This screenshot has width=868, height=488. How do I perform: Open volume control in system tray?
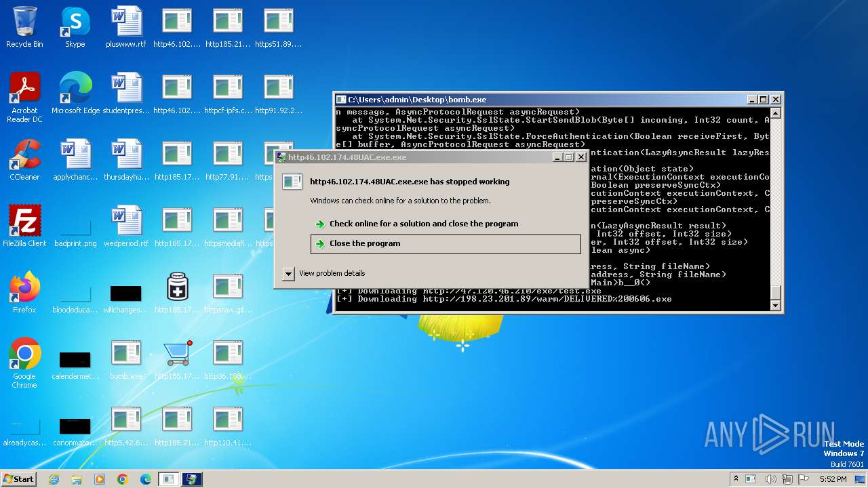point(771,479)
